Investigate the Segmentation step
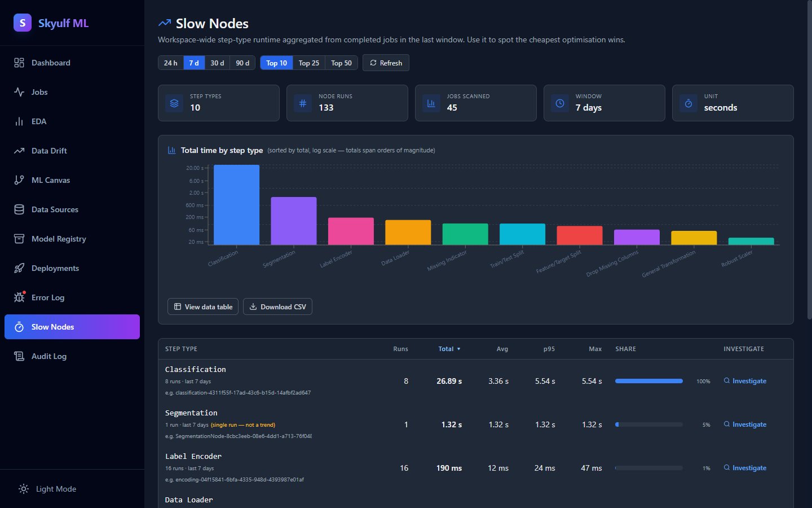This screenshot has width=812, height=508. [745, 424]
